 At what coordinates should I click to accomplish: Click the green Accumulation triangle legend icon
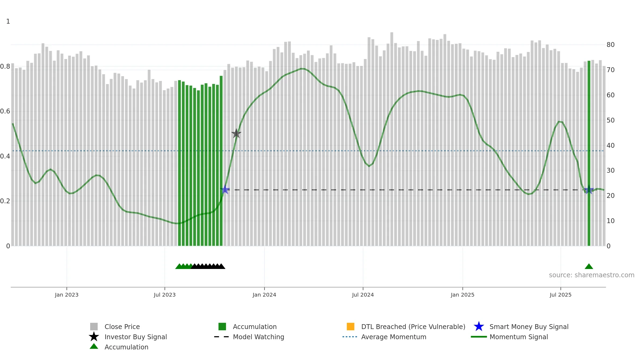pos(94,346)
